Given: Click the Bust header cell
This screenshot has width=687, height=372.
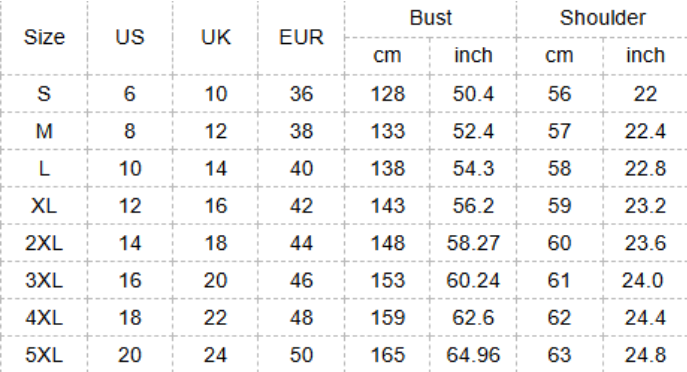Looking at the screenshot, I should click(x=431, y=18).
